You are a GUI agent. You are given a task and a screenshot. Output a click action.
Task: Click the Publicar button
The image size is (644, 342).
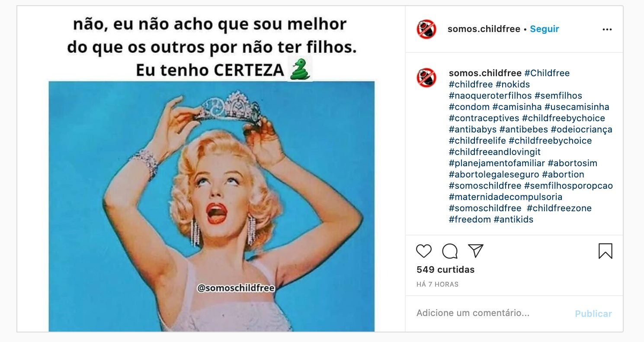[593, 314]
